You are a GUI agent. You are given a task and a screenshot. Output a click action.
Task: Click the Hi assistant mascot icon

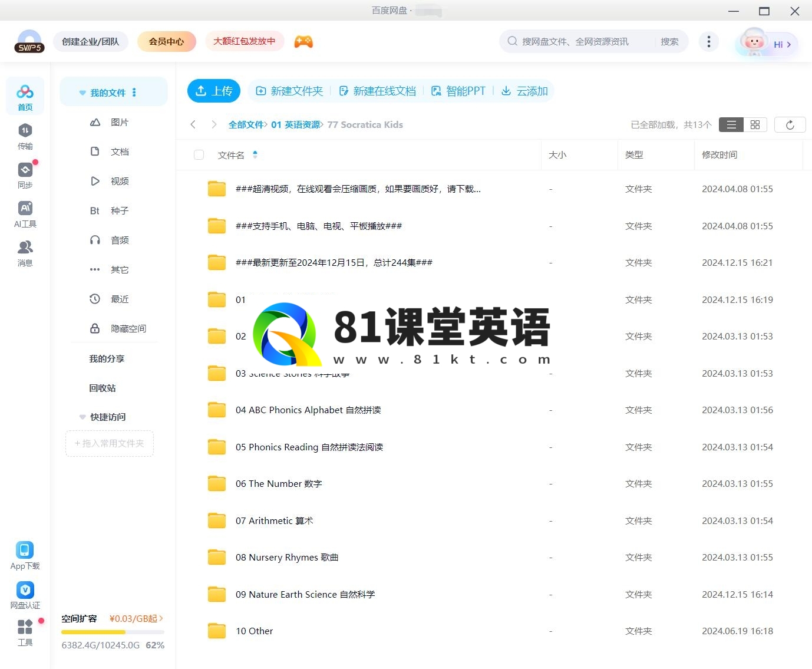click(x=753, y=42)
